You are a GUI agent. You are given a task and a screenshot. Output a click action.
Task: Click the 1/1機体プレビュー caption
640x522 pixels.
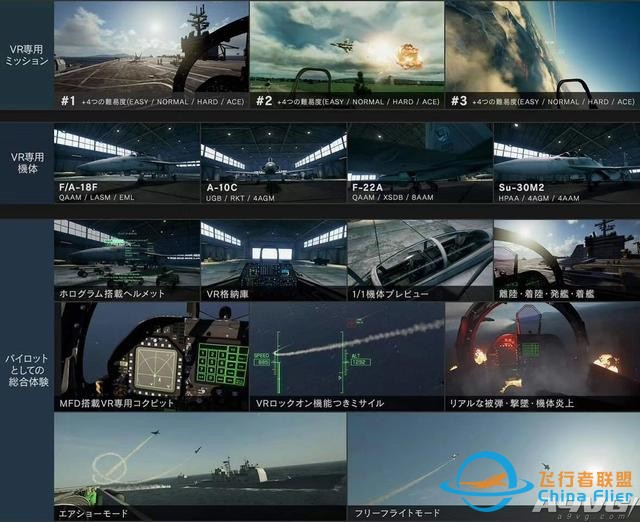coord(390,294)
